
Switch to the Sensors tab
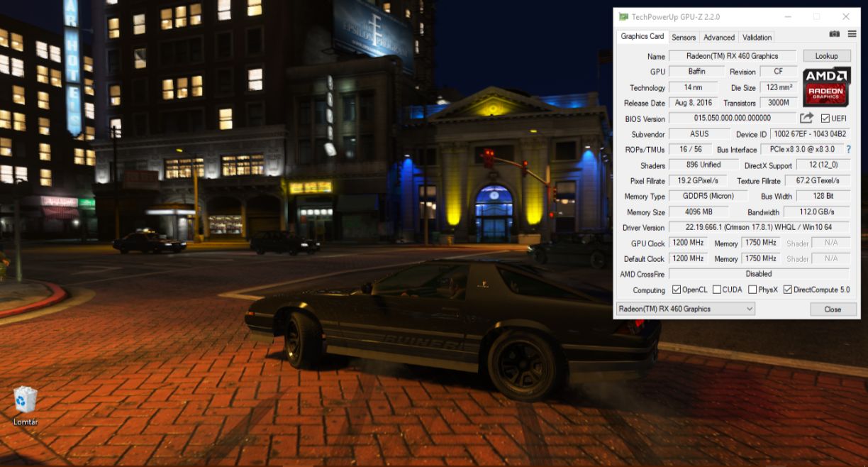tap(684, 37)
